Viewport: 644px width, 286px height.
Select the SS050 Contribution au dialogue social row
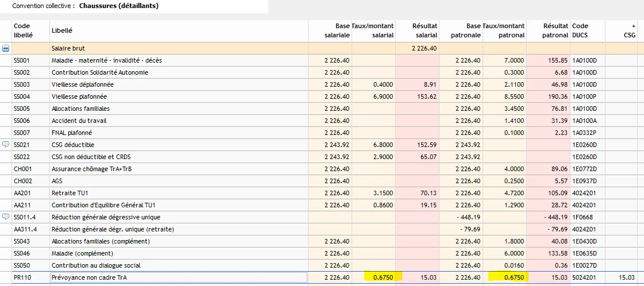(x=96, y=265)
